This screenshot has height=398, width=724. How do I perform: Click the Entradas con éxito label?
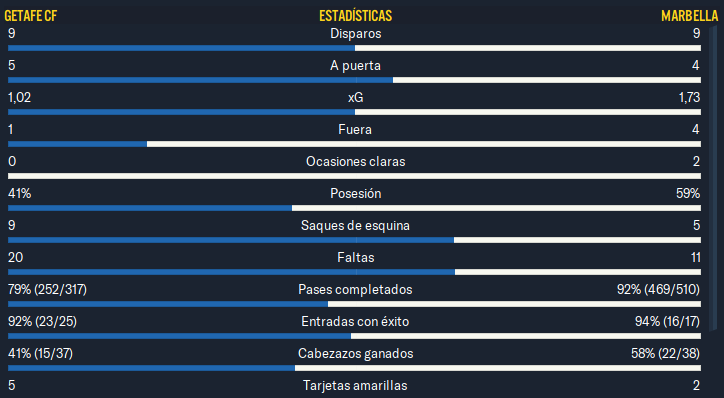click(x=355, y=321)
